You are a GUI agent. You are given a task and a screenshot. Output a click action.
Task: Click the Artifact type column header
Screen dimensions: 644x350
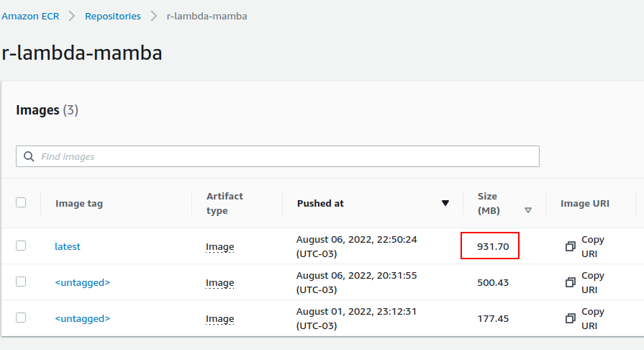pyautogui.click(x=225, y=203)
